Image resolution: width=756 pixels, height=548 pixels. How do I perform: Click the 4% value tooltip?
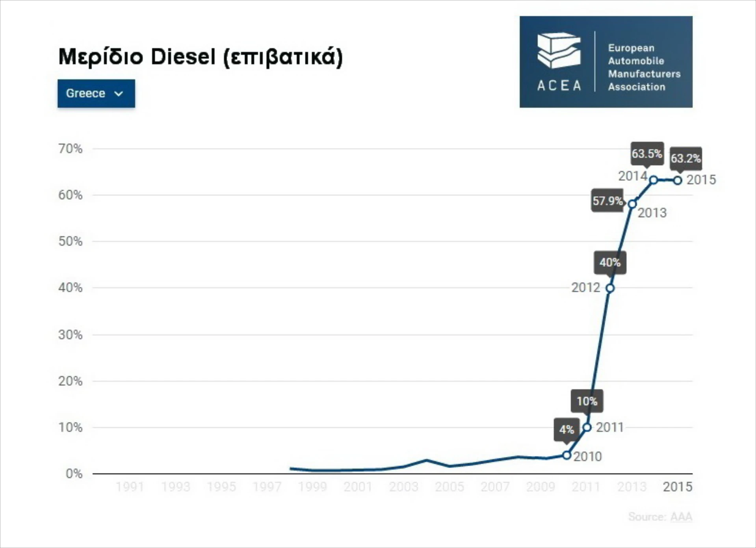pos(567,429)
